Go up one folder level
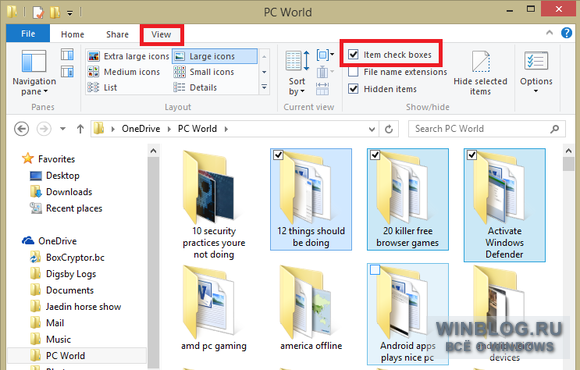Image resolution: width=580 pixels, height=370 pixels. (80, 129)
